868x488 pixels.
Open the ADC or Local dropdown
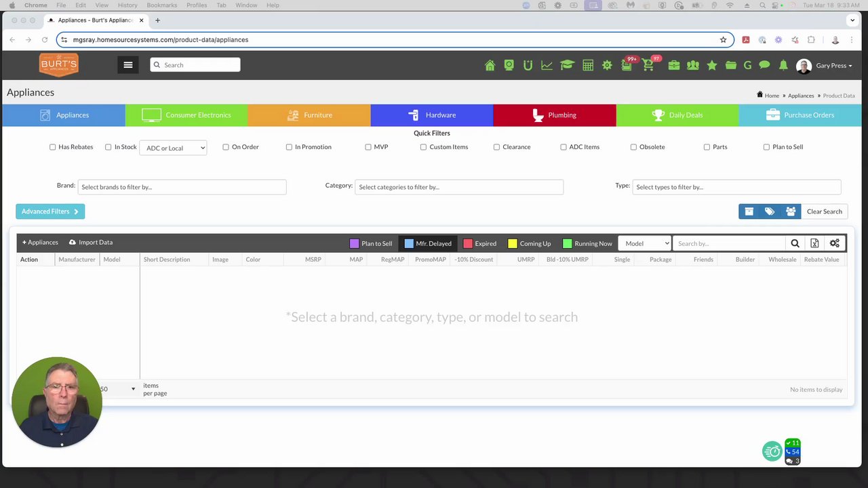(x=173, y=148)
